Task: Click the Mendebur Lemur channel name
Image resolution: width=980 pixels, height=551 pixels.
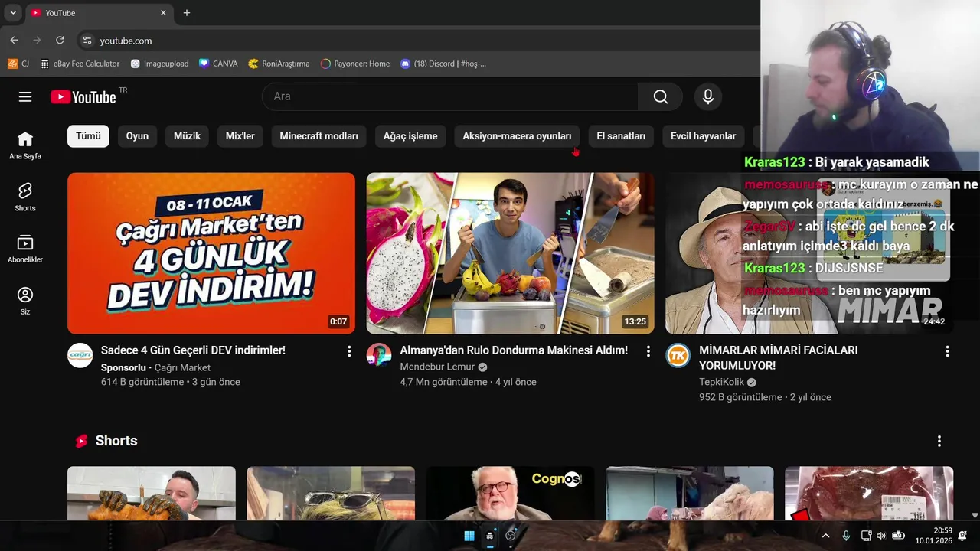Action: click(x=437, y=367)
